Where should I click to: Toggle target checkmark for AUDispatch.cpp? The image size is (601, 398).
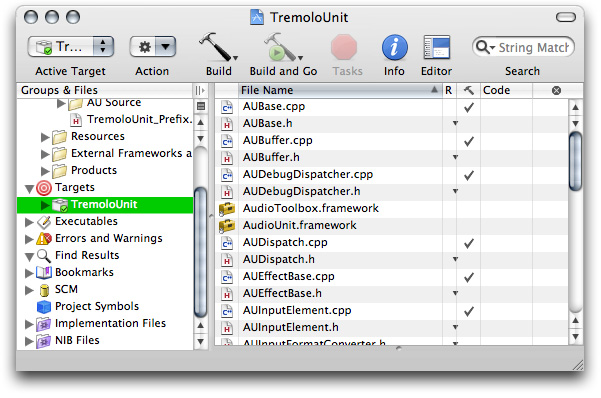(469, 243)
